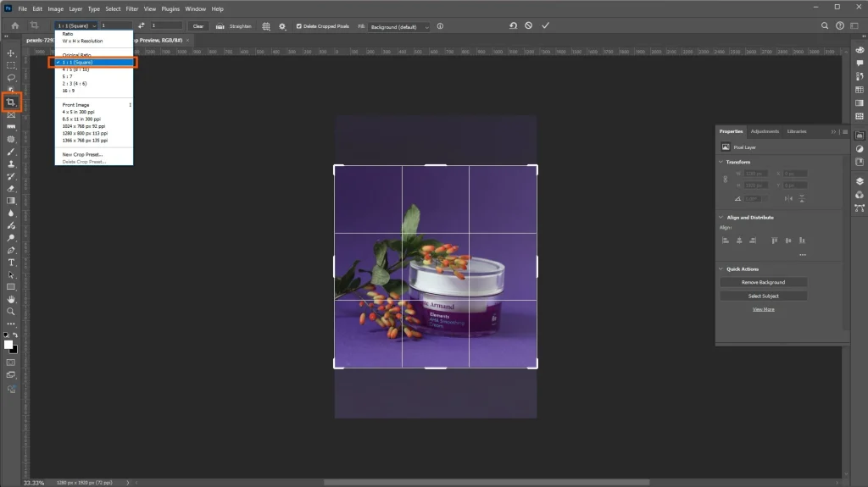This screenshot has width=868, height=487.
Task: Select the Gradient tool
Action: [10, 201]
